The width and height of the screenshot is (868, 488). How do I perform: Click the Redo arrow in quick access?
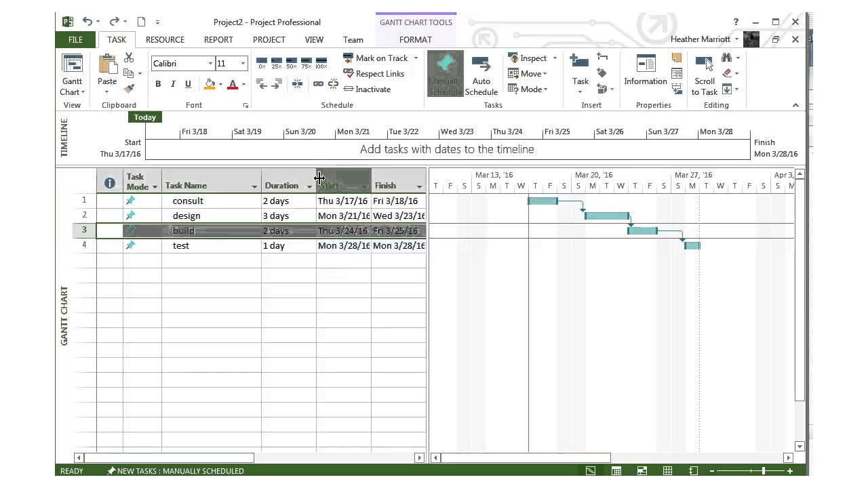click(114, 22)
